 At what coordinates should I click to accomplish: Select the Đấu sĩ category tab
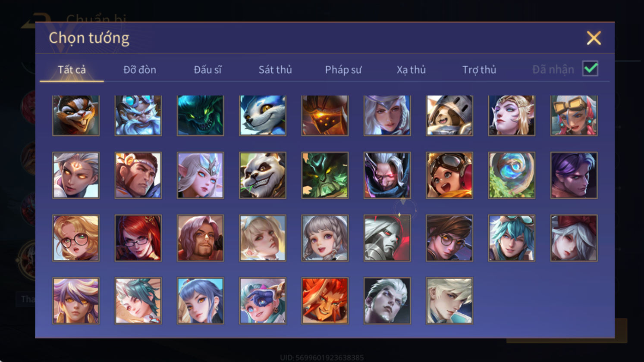207,69
